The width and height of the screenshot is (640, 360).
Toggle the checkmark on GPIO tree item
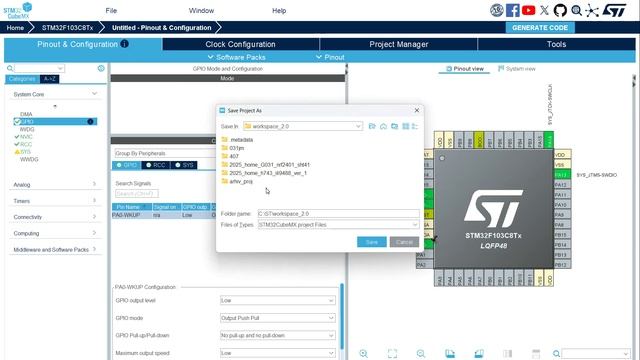coord(17,122)
